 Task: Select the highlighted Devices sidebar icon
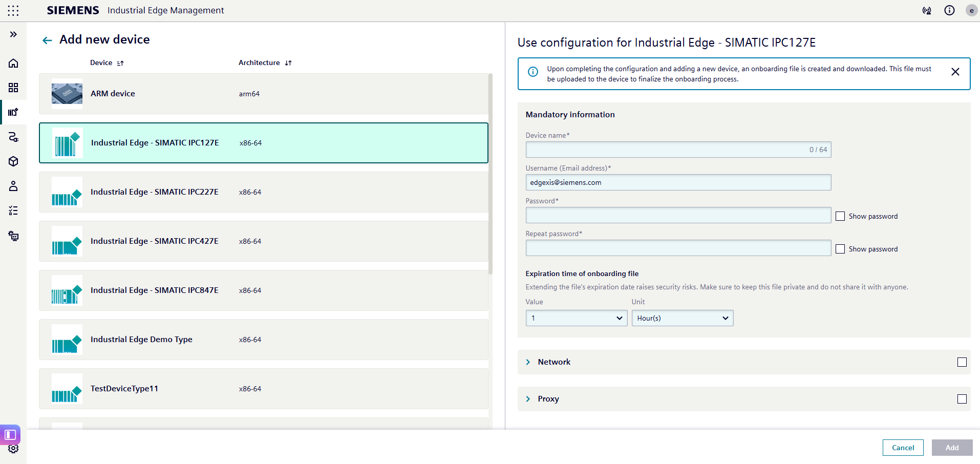13,112
